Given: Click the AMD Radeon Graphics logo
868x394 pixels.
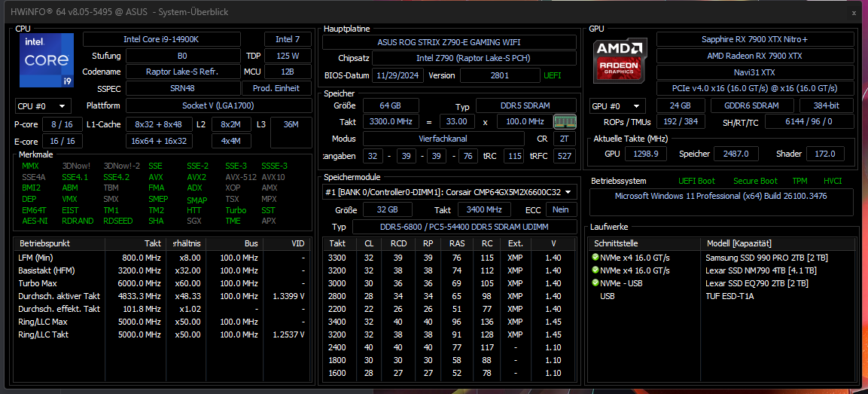Looking at the screenshot, I should coord(620,60).
